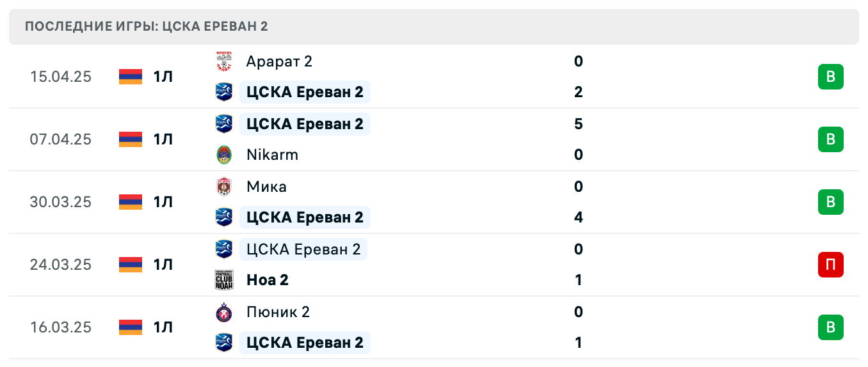868x367 pixels.
Task: Click the 1Л league label for 30.03.25
Action: 163,202
